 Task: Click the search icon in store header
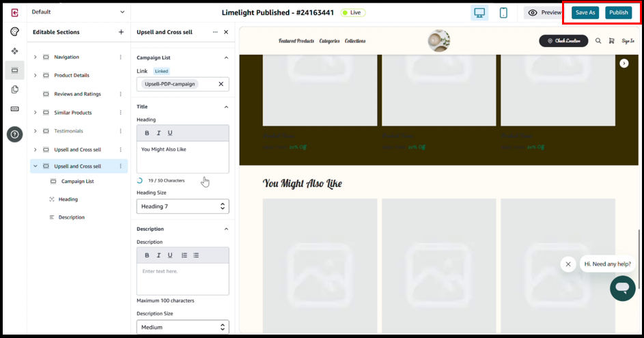click(x=598, y=41)
